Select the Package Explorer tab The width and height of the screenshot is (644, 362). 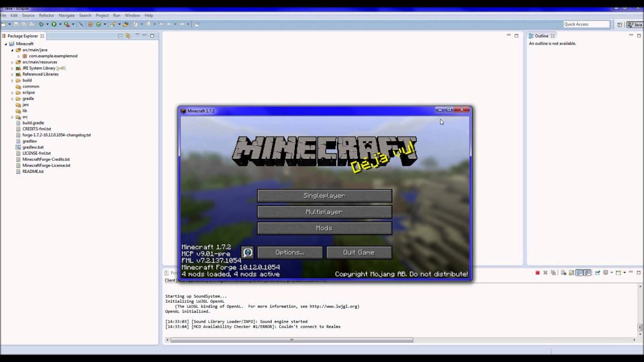[x=23, y=36]
